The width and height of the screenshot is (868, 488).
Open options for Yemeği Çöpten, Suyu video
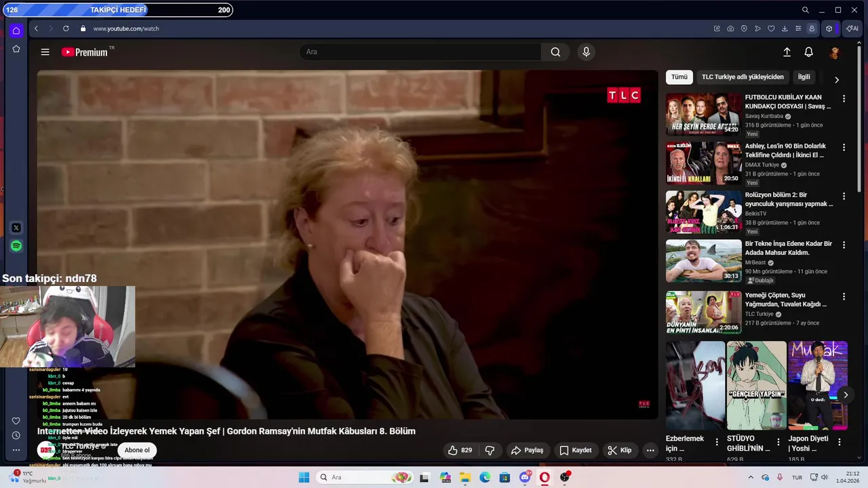click(844, 297)
